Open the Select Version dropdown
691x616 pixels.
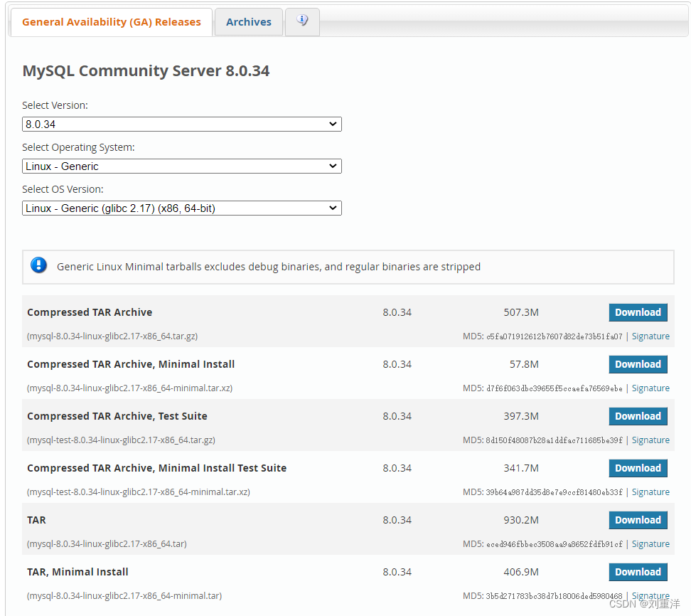[x=181, y=124]
